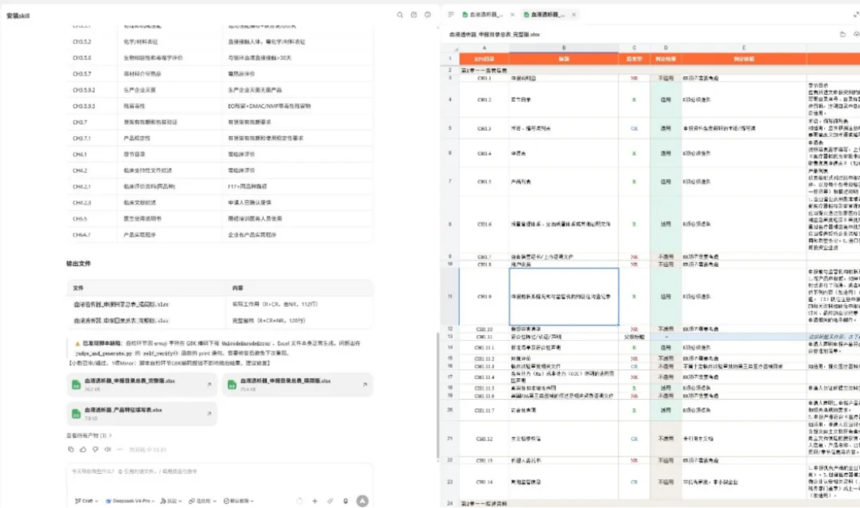Select row 11 header in the sheet
This screenshot has height=508, width=860.
(450, 296)
